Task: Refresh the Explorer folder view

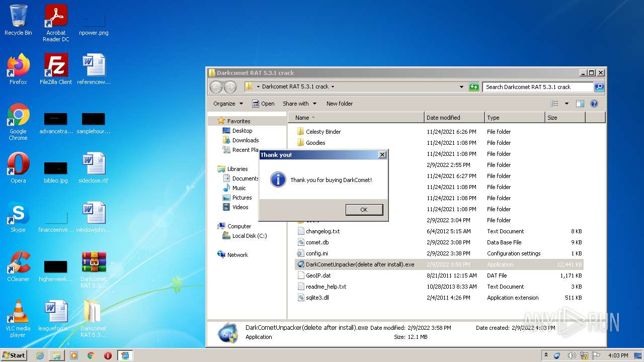Action: [x=474, y=87]
